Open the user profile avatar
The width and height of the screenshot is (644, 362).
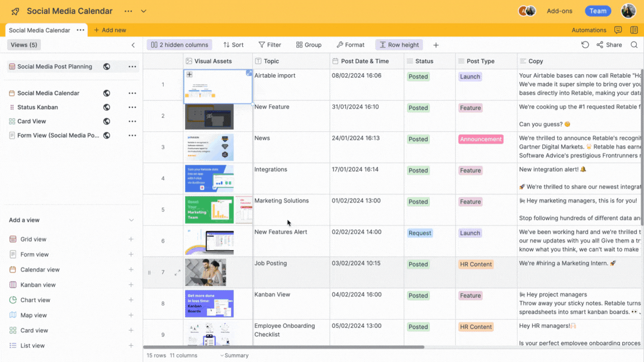pyautogui.click(x=628, y=11)
